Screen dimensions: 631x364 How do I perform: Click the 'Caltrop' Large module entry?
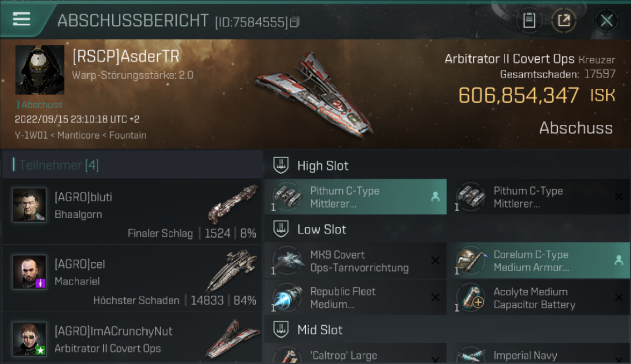click(355, 354)
